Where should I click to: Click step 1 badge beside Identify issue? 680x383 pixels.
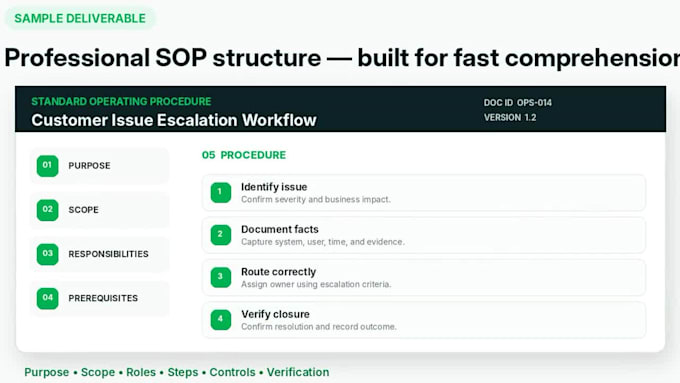[221, 193]
